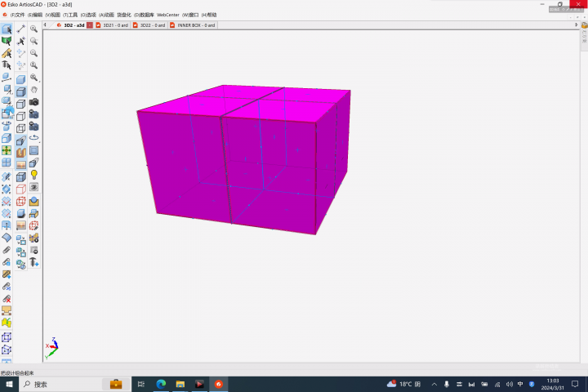The height and width of the screenshot is (392, 588).
Task: Switch to the 3D21 - 0 ard tab
Action: [x=114, y=25]
